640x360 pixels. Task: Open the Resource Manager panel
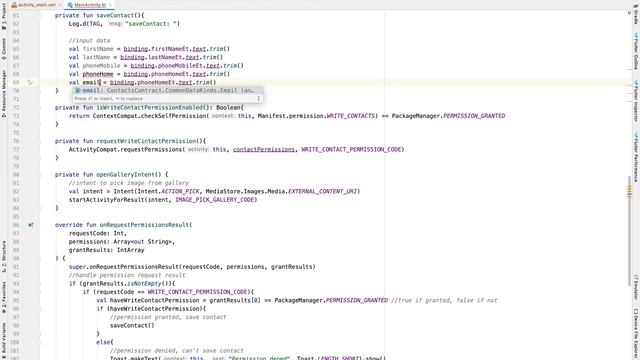point(4,94)
